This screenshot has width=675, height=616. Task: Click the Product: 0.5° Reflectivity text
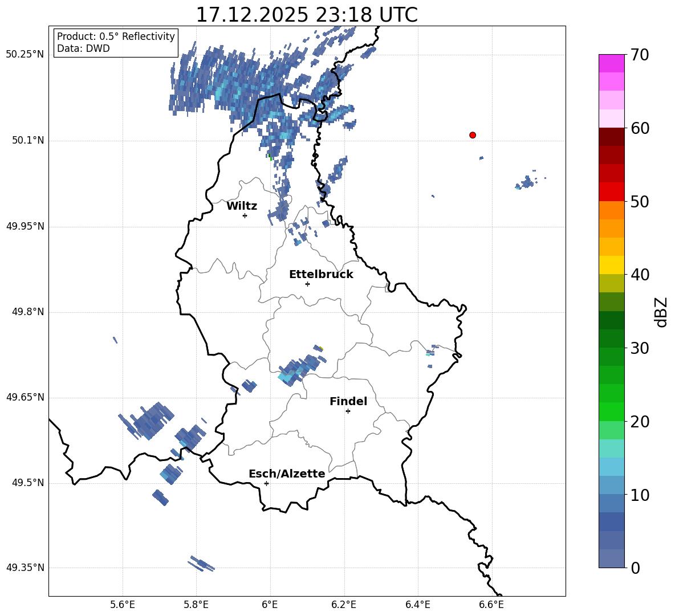[116, 36]
